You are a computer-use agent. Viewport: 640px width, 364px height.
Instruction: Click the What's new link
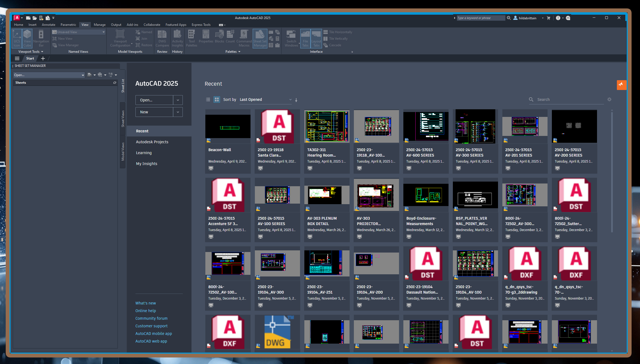coord(146,303)
